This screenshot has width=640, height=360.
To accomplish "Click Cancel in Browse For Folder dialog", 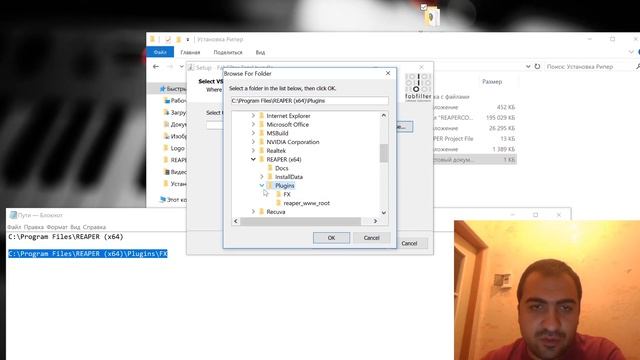I will (371, 238).
